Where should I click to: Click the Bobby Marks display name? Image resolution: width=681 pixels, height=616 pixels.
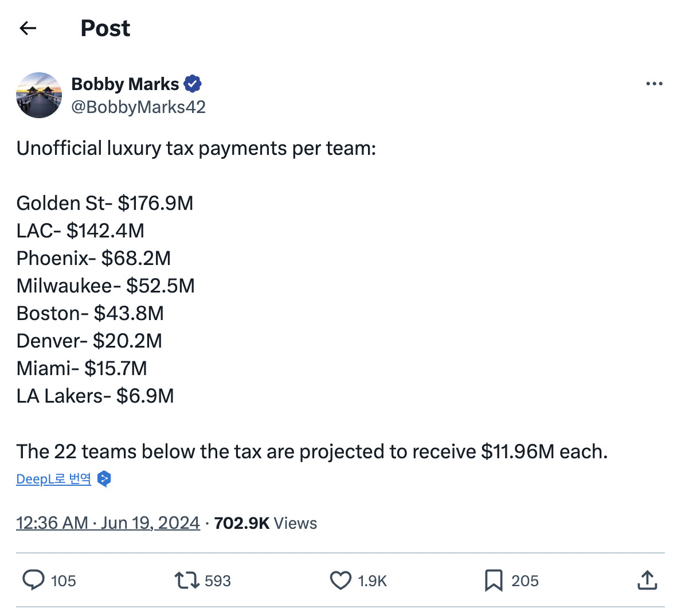(125, 84)
